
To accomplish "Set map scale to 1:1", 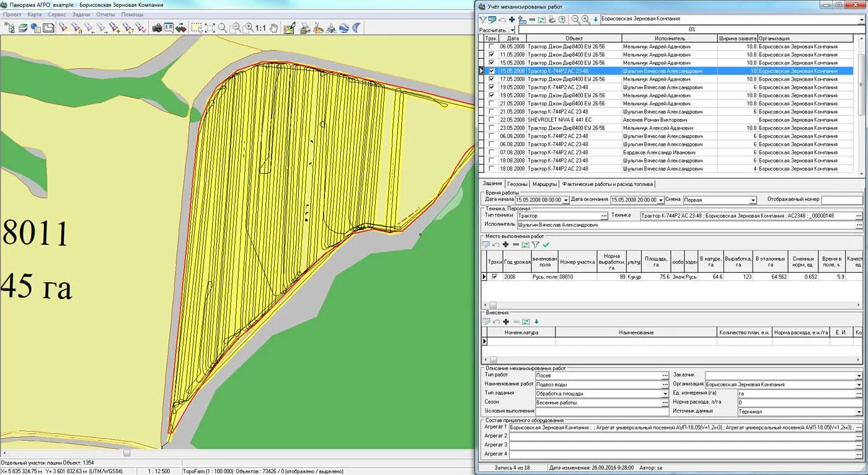I will pos(260,28).
